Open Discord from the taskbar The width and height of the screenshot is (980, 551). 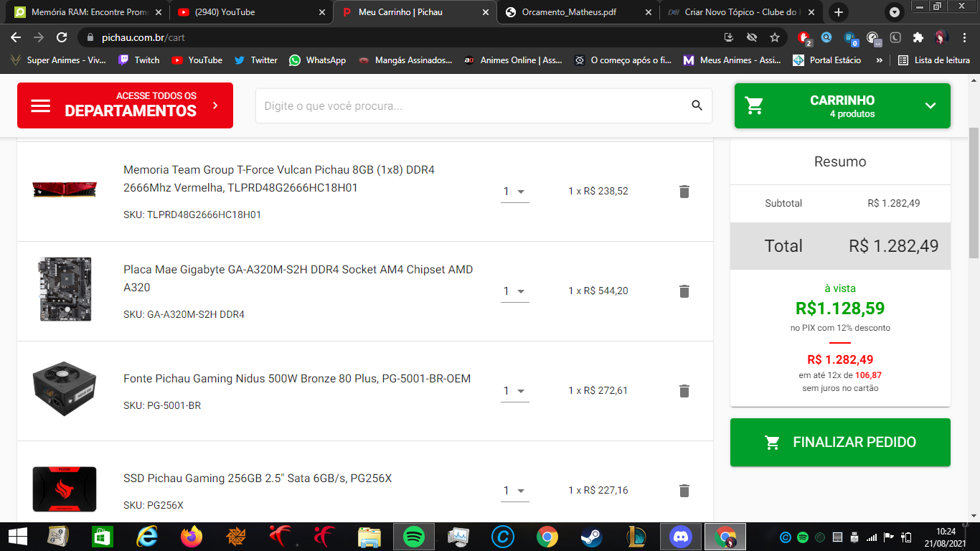point(680,536)
